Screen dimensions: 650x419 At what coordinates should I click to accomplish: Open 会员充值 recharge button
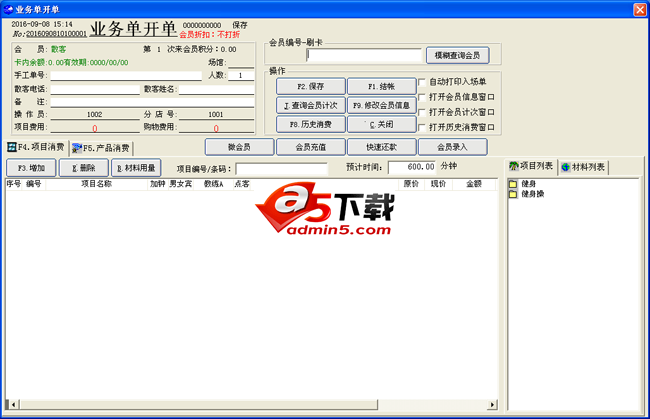[311, 147]
